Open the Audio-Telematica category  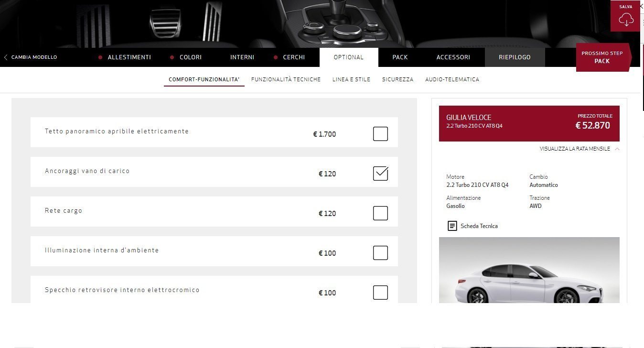pyautogui.click(x=452, y=80)
